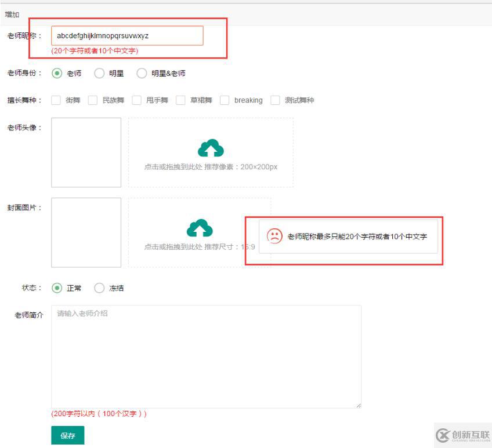Viewport: 492px width, 448px height.
Task: Click the empty cover image preview box
Action: point(85,232)
